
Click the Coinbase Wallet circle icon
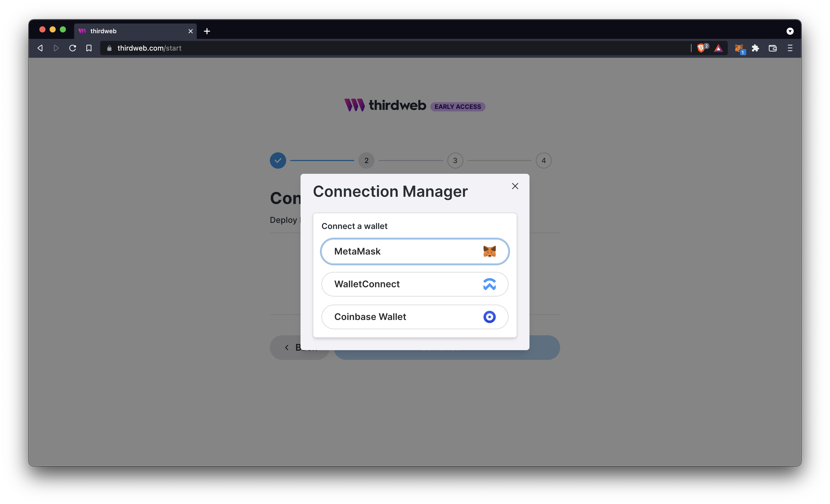click(x=489, y=317)
